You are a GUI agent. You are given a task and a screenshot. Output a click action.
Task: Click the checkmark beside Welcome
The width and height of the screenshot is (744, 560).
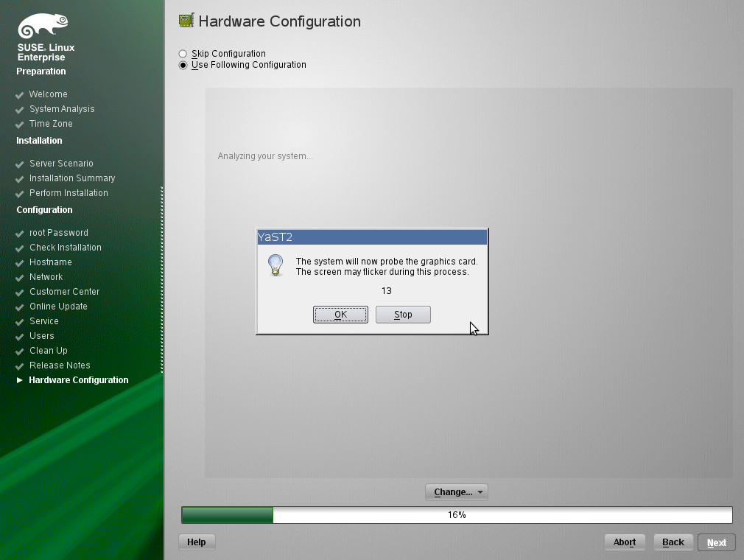(x=19, y=95)
